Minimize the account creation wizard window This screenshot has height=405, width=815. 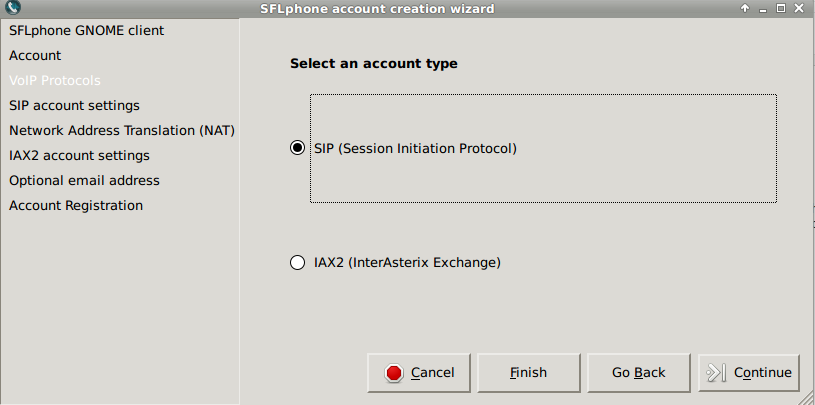click(763, 9)
